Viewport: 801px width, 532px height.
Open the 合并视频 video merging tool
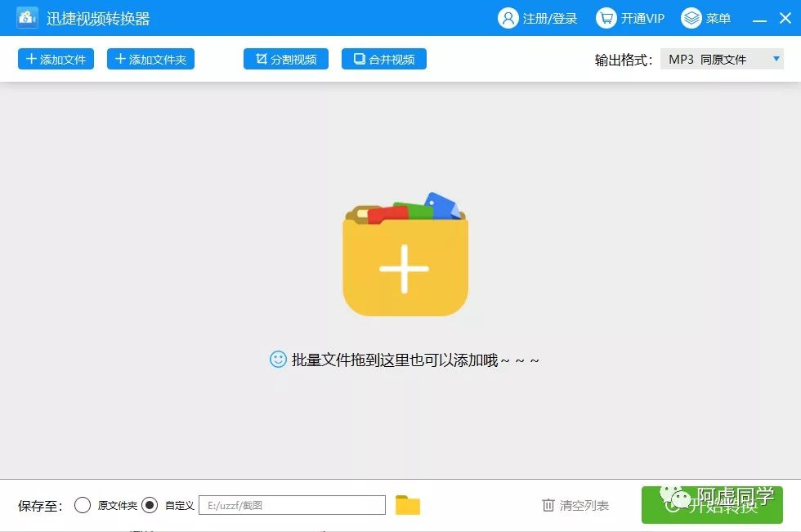tap(384, 59)
